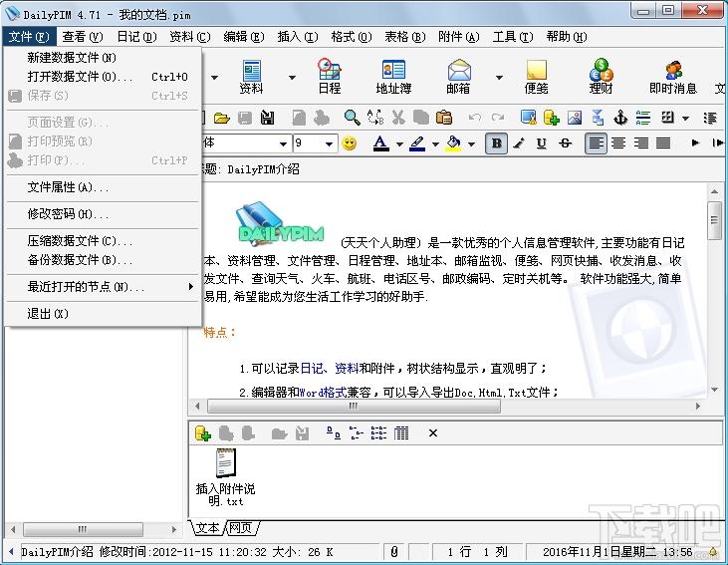Click the anchor bookmark icon

pos(620,118)
